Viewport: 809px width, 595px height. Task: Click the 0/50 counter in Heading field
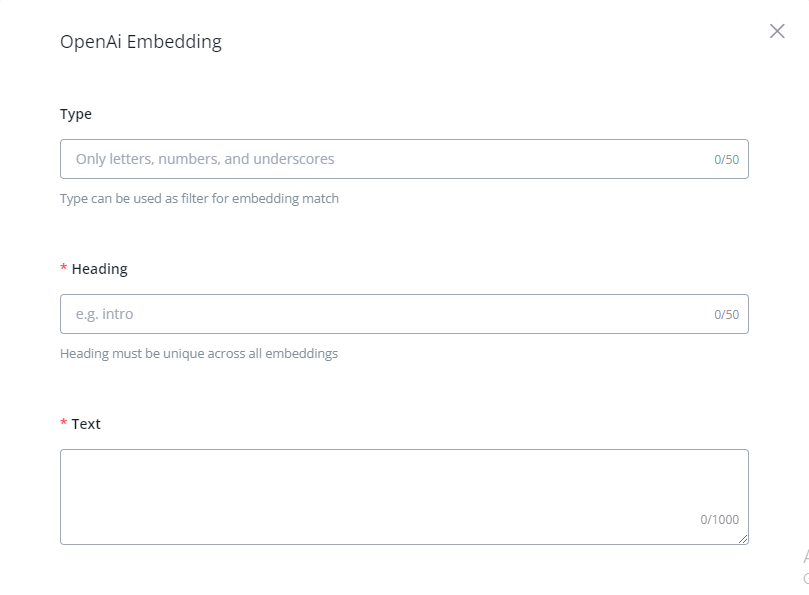(x=726, y=315)
